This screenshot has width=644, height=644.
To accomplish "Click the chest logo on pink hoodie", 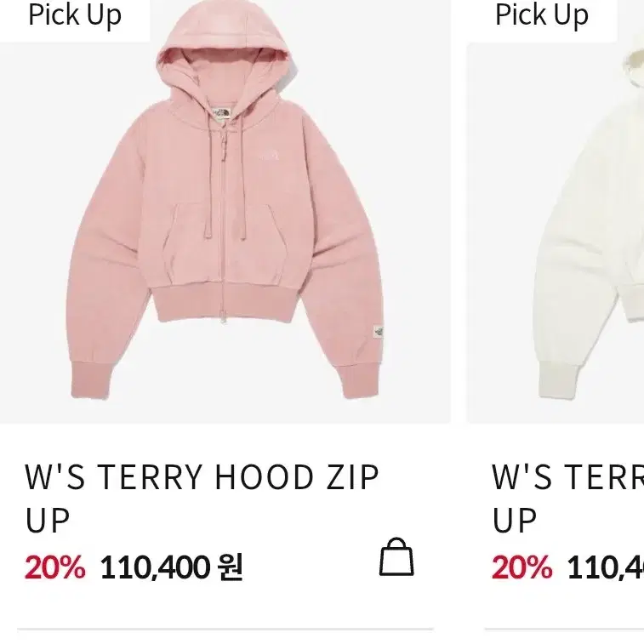I will [269, 155].
